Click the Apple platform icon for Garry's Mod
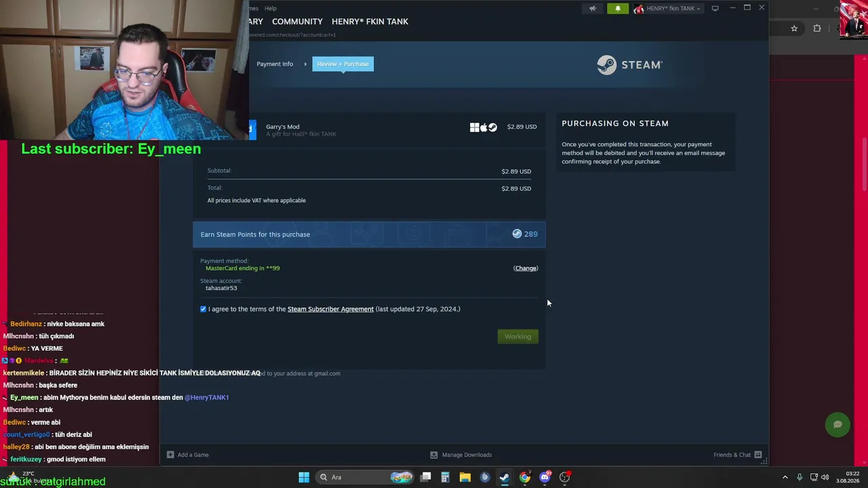868x488 pixels. click(484, 127)
